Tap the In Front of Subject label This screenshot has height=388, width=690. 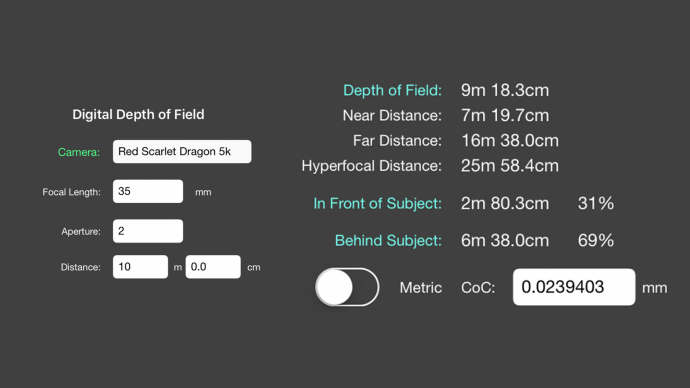377,203
